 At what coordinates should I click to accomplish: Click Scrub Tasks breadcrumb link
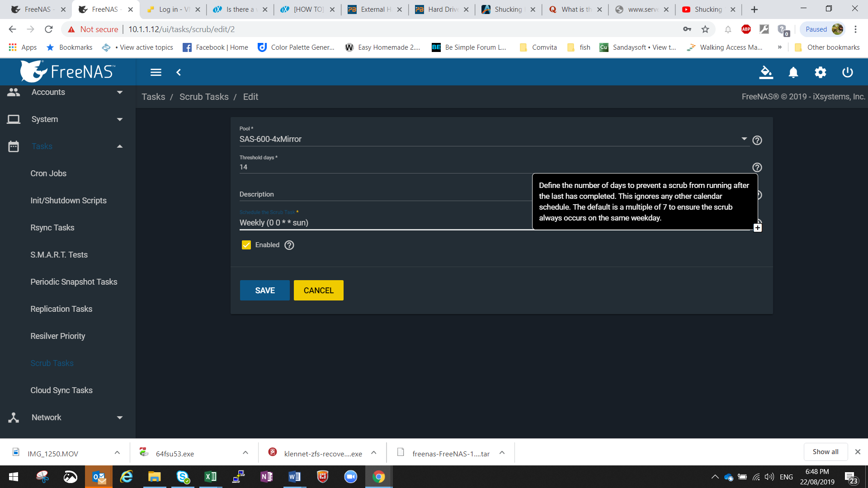tap(204, 97)
